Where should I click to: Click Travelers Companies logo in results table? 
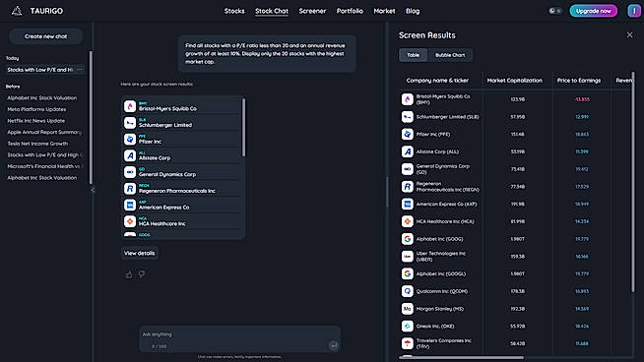(x=407, y=343)
